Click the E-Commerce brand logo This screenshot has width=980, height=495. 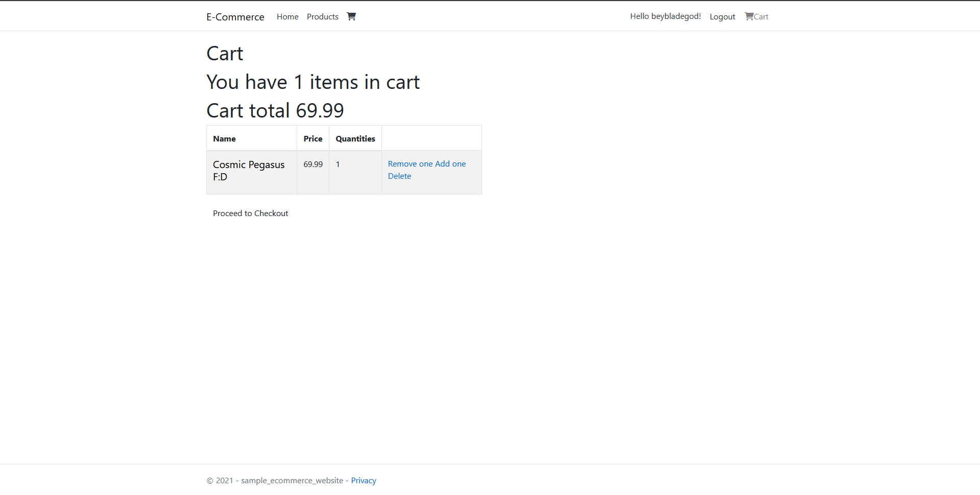coord(235,16)
